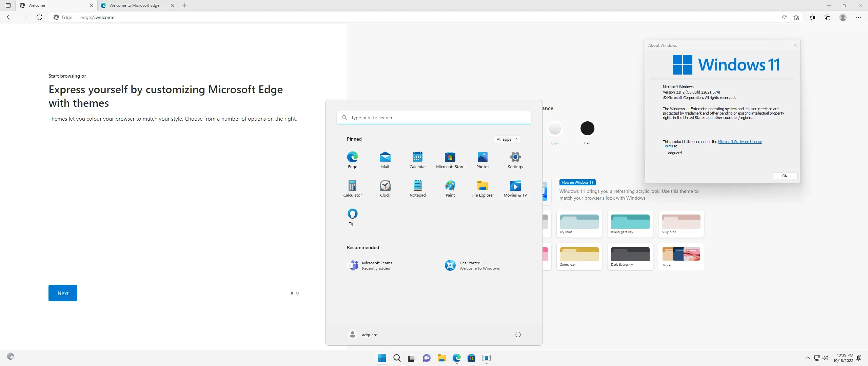
Task: Select the Dark appearance option
Action: [587, 128]
